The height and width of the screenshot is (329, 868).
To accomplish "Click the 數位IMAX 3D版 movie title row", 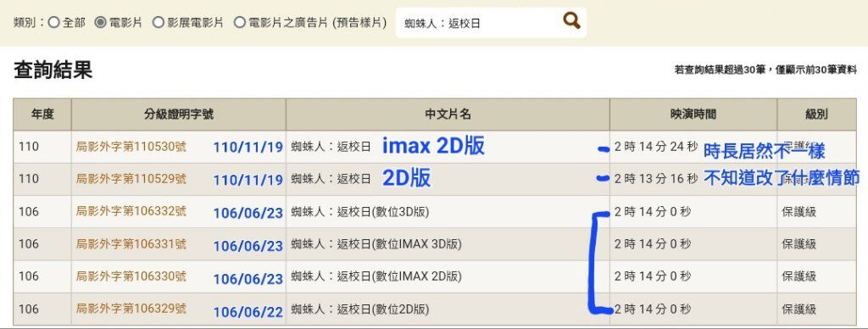I will [x=435, y=243].
